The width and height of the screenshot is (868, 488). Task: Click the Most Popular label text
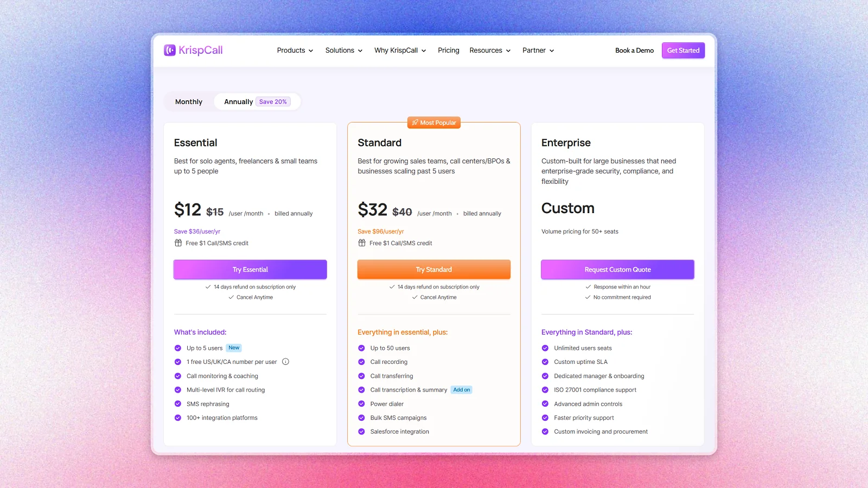click(x=438, y=123)
